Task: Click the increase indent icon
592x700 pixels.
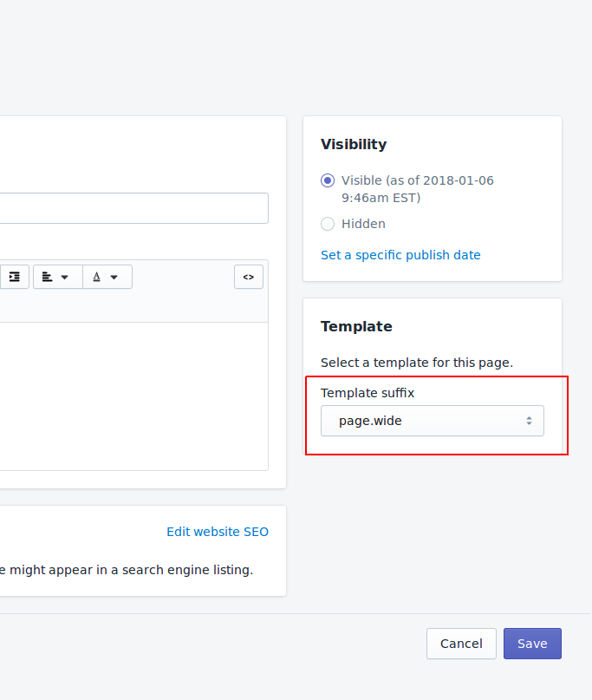Action: 14,277
